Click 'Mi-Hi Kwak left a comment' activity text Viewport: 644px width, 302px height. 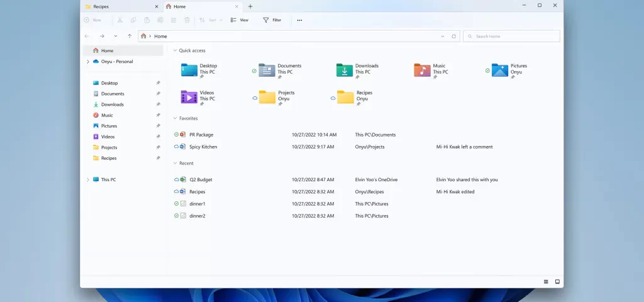click(x=465, y=147)
